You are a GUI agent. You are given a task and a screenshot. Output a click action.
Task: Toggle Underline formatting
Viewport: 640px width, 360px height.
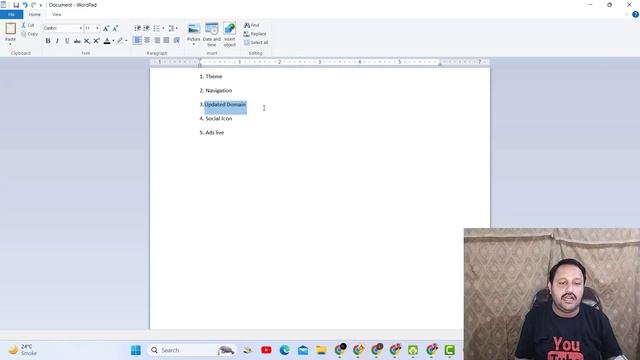tap(67, 41)
